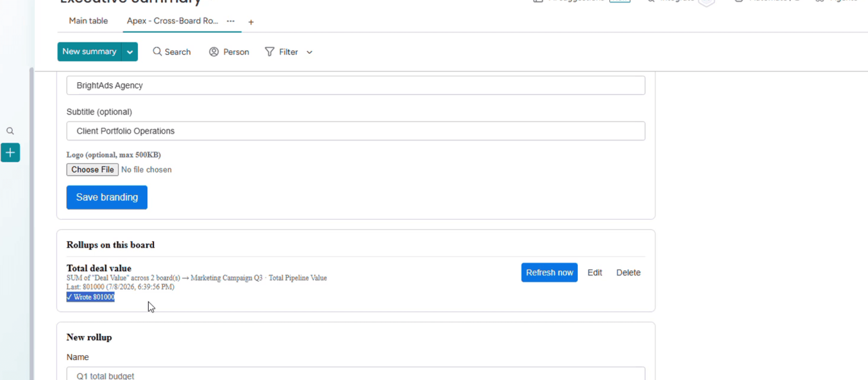Open the Person filter icon

214,52
